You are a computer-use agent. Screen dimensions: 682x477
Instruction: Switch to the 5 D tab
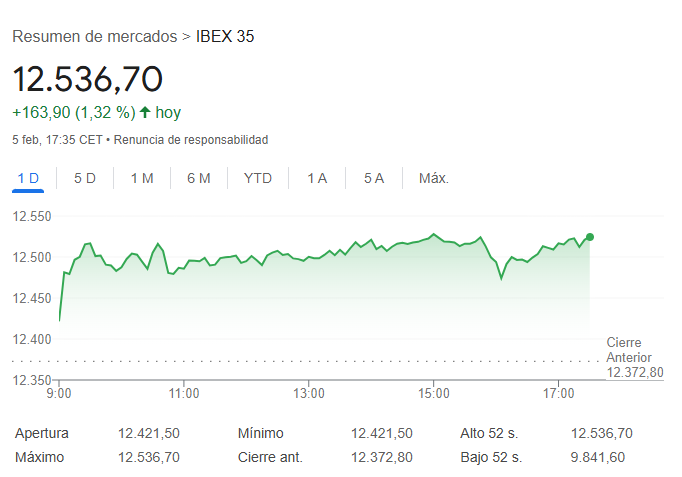coord(85,178)
